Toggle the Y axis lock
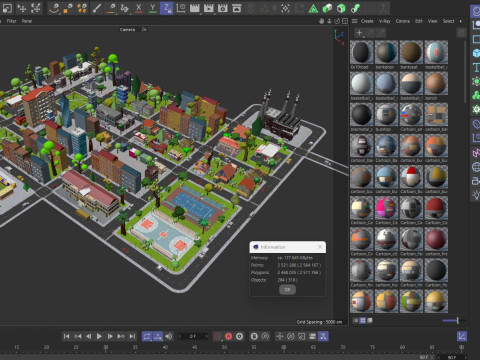The image size is (480, 360). coord(153,8)
